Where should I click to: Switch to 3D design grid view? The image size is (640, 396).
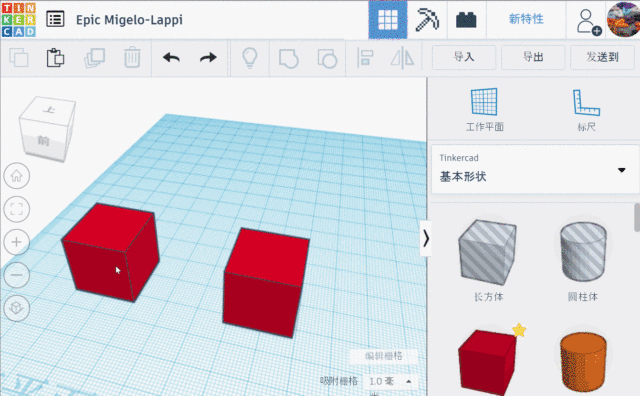[388, 20]
